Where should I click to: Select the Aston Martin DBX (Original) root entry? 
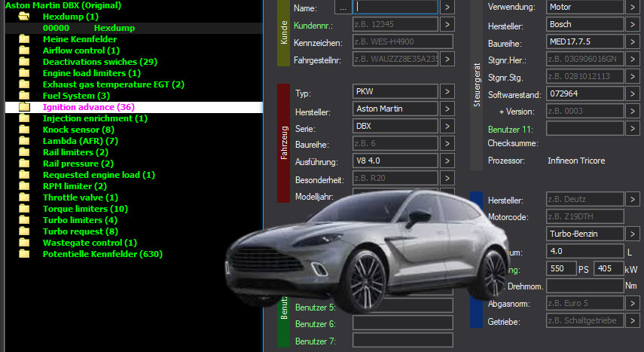pos(63,5)
